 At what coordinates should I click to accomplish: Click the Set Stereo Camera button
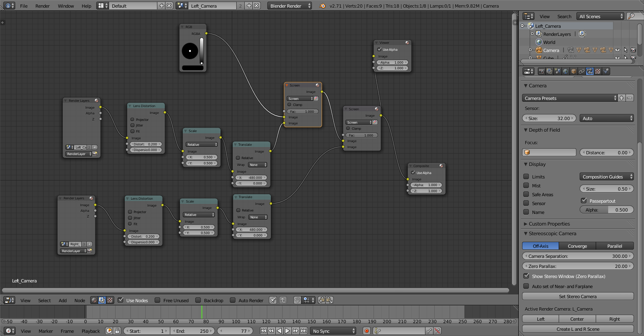[x=578, y=297]
